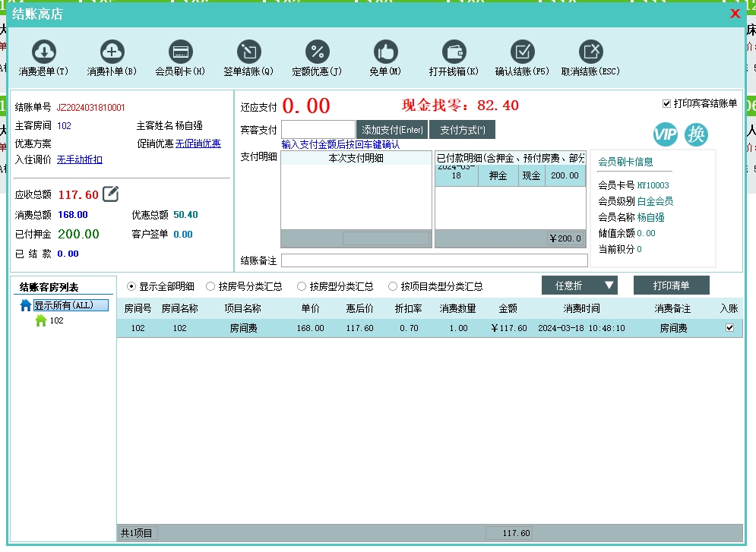Select 签单结账 sign-bill checkout icon

pos(248,52)
